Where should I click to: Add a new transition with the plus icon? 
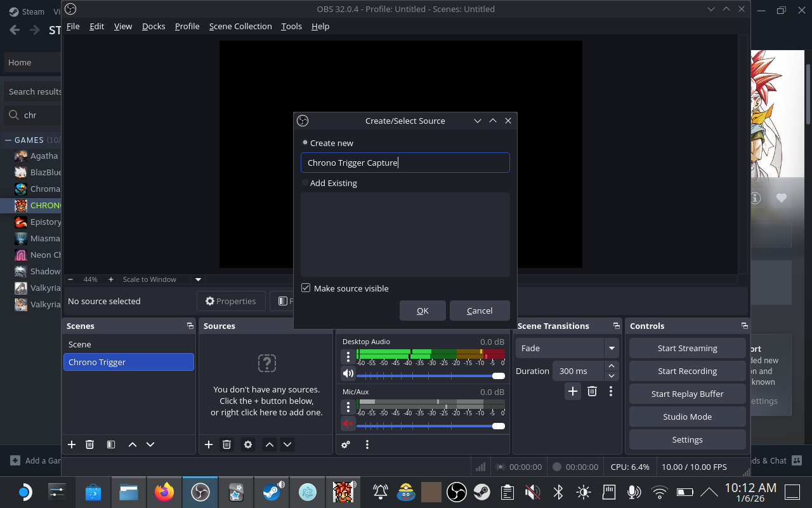point(573,391)
